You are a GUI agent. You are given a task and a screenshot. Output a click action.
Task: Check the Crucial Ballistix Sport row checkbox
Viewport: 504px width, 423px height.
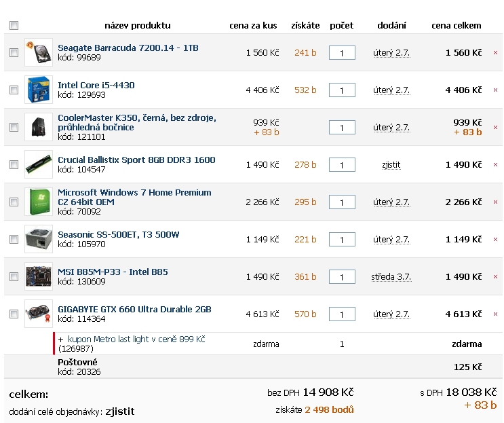14,164
